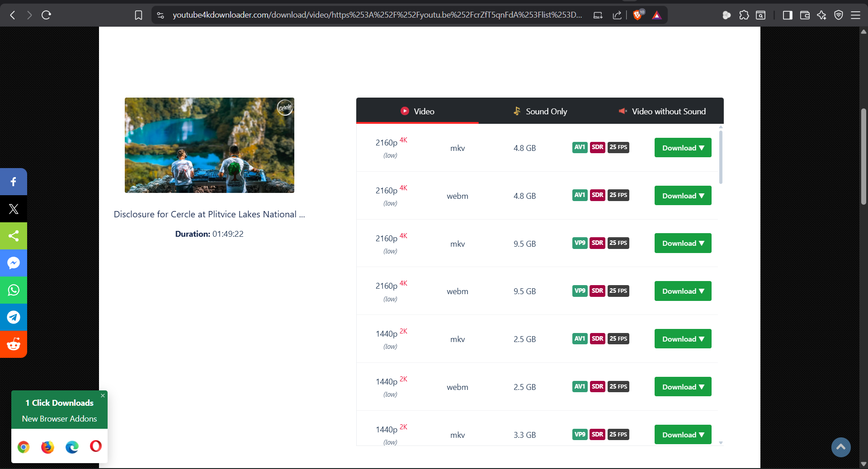Share the page on X
This screenshot has width=868, height=469.
(13, 209)
